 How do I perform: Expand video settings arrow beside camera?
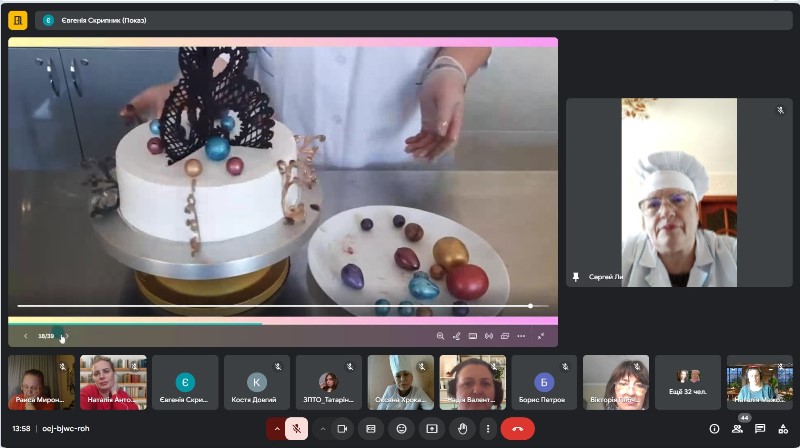pyautogui.click(x=322, y=429)
